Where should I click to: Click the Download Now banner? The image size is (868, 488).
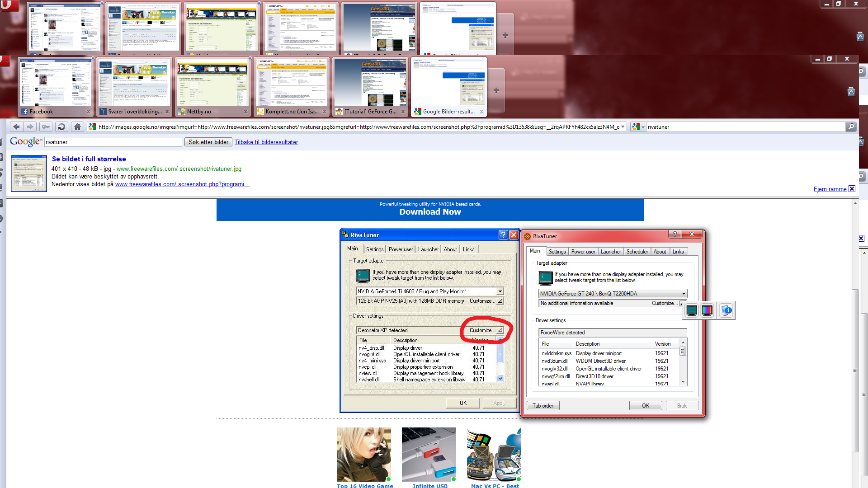(x=430, y=210)
